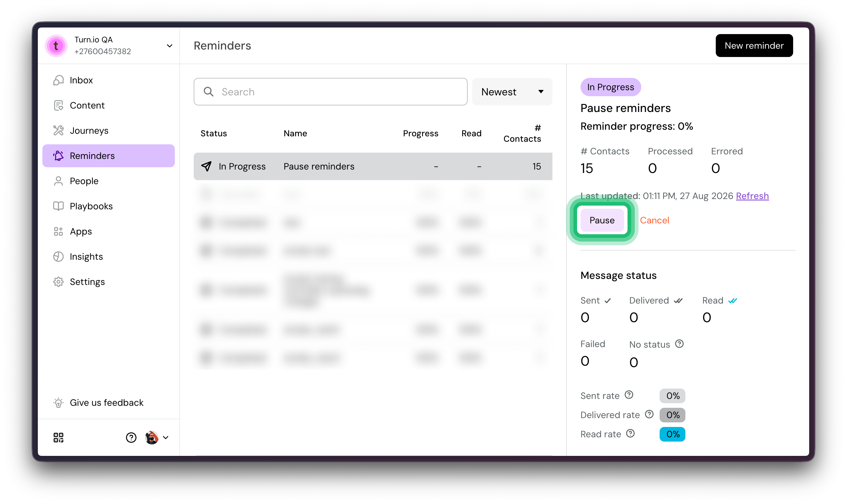Focus the Search reminders field
This screenshot has width=847, height=504.
tap(330, 92)
